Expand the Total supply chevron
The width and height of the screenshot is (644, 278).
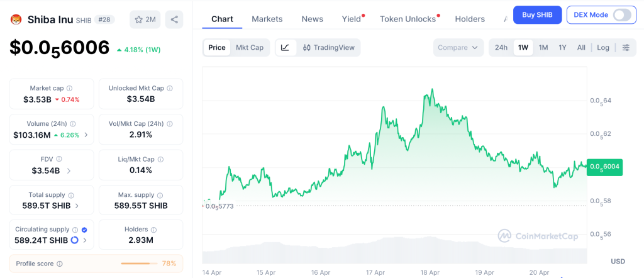(x=77, y=206)
